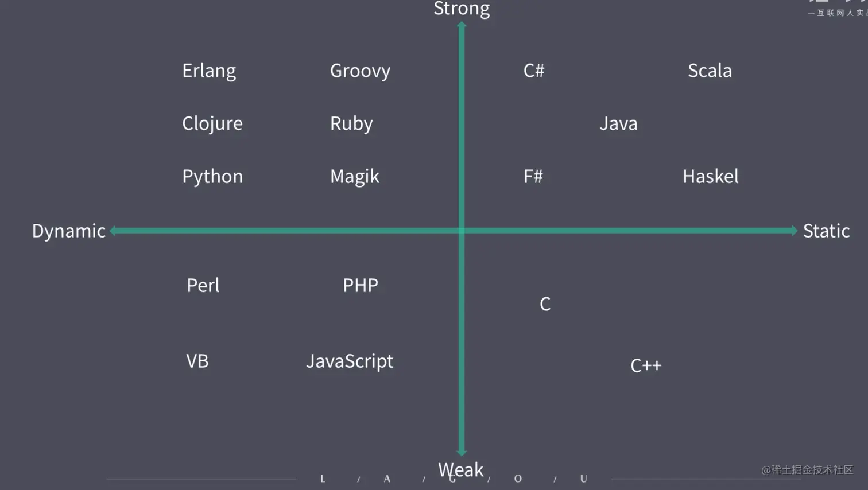The image size is (868, 490).
Task: Select the Groovy language label
Action: coord(360,71)
